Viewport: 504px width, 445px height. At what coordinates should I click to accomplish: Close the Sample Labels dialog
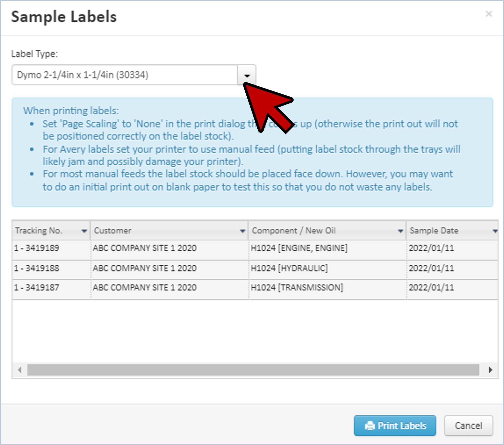[x=488, y=14]
